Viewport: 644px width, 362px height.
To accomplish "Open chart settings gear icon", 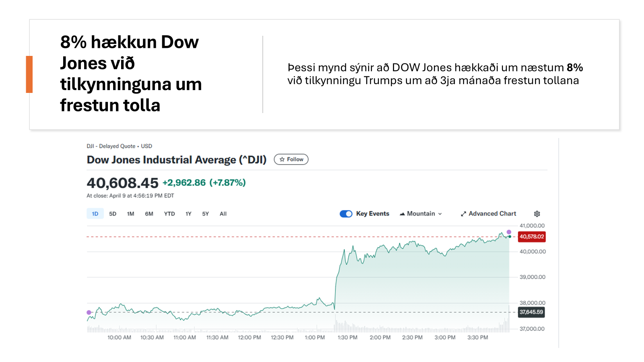I will 537,214.
